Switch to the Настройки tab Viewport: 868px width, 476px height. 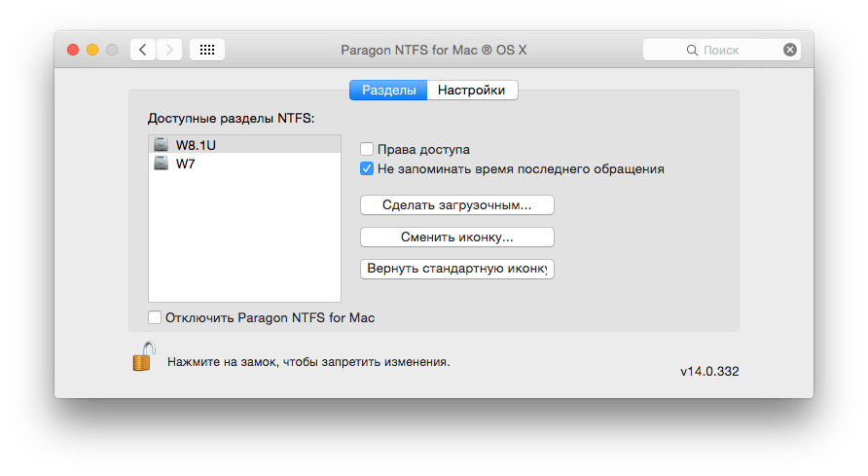coord(472,91)
